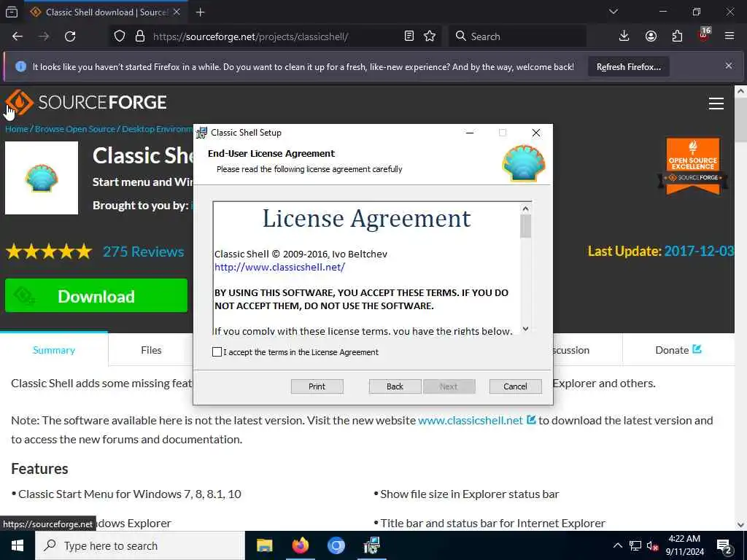747x560 pixels.
Task: Show hidden system tray icons
Action: tap(617, 545)
